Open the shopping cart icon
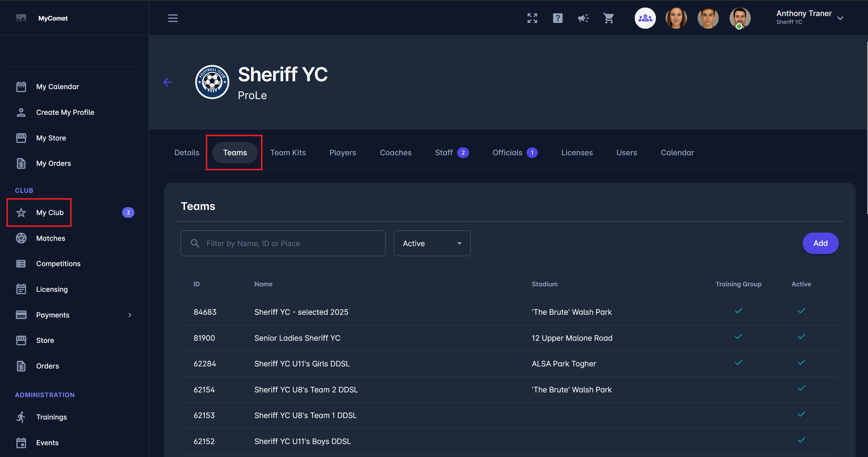 tap(608, 18)
